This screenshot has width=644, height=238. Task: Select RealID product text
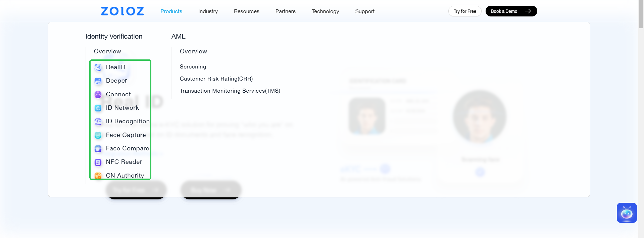pos(115,67)
